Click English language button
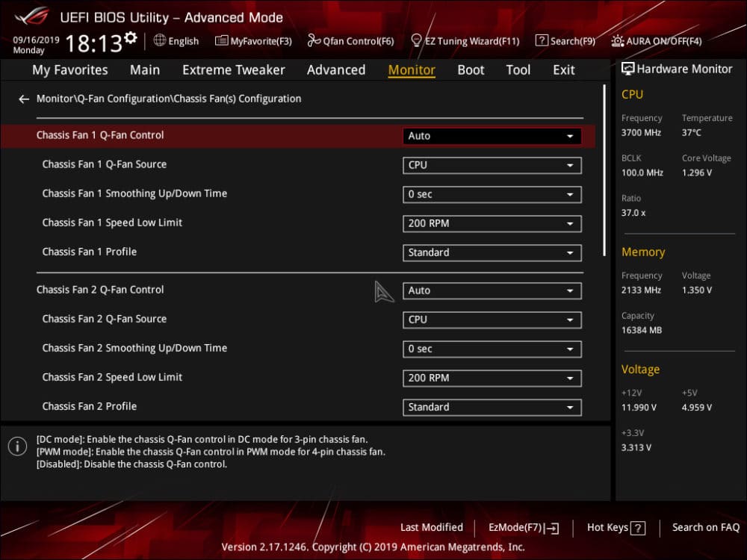This screenshot has height=560, width=747. (x=184, y=41)
